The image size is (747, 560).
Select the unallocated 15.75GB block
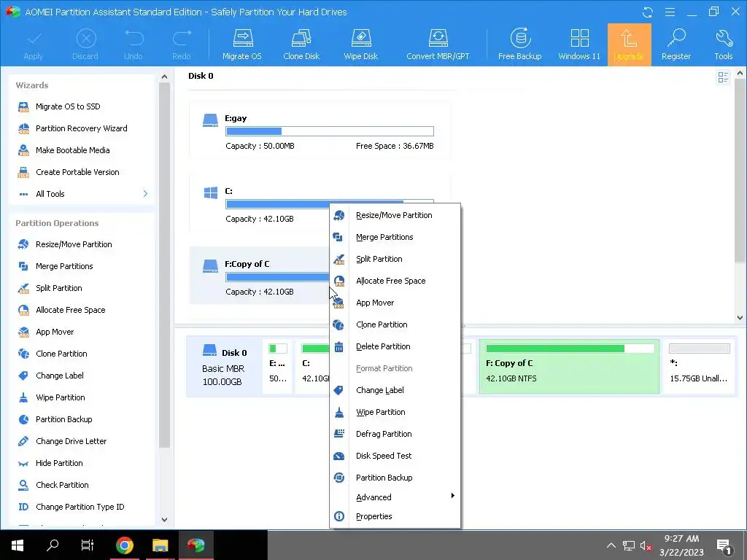(699, 367)
